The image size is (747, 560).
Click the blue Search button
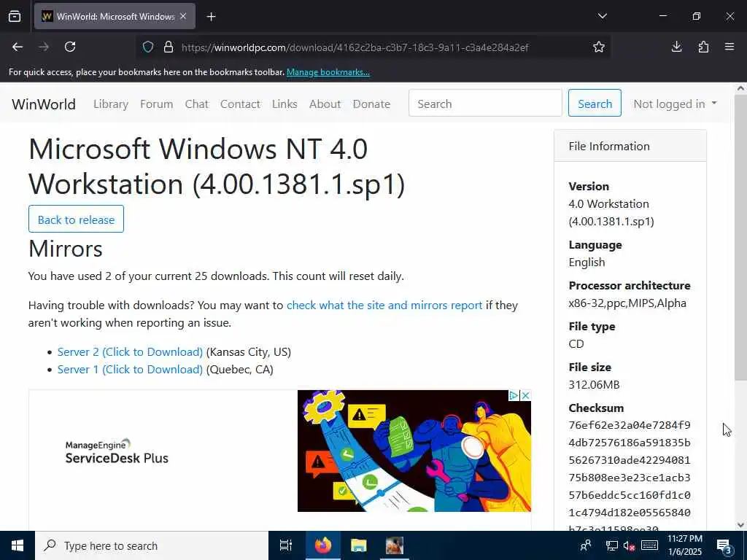pyautogui.click(x=595, y=104)
